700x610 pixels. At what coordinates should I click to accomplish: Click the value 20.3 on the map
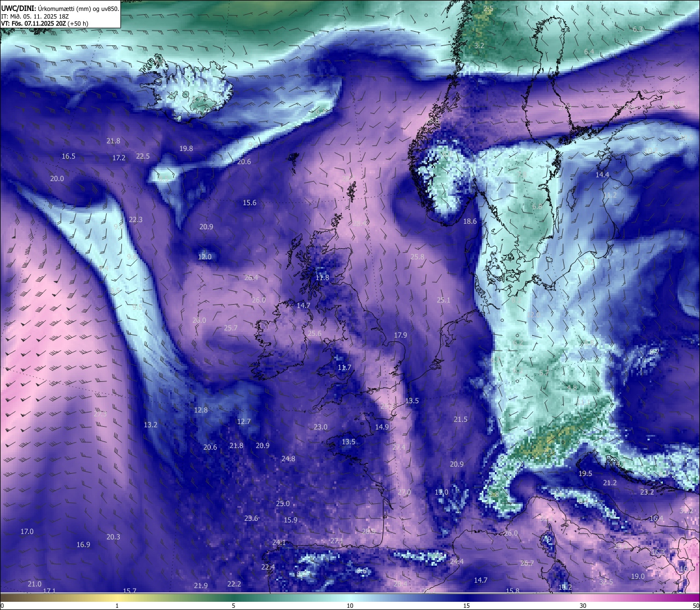(x=113, y=537)
